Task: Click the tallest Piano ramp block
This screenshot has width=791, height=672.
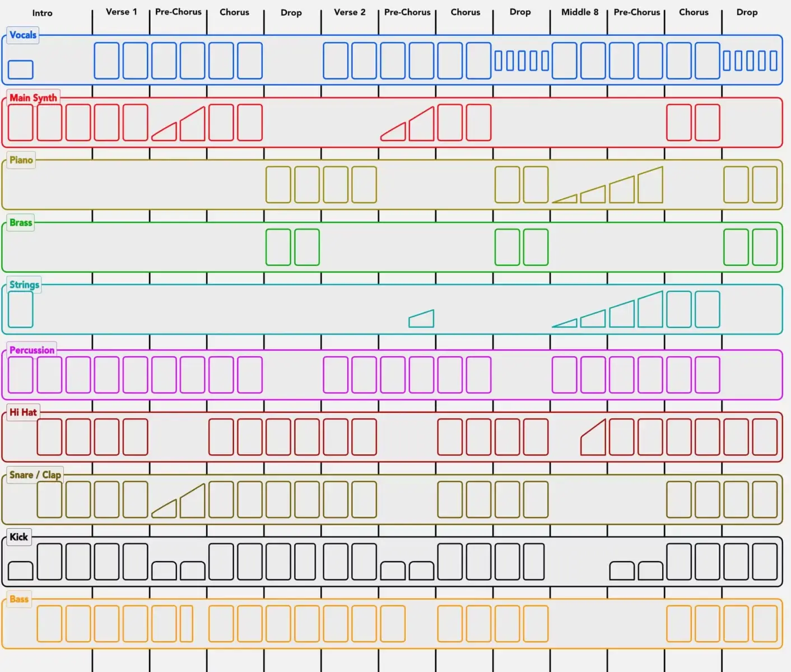Action: click(x=650, y=185)
